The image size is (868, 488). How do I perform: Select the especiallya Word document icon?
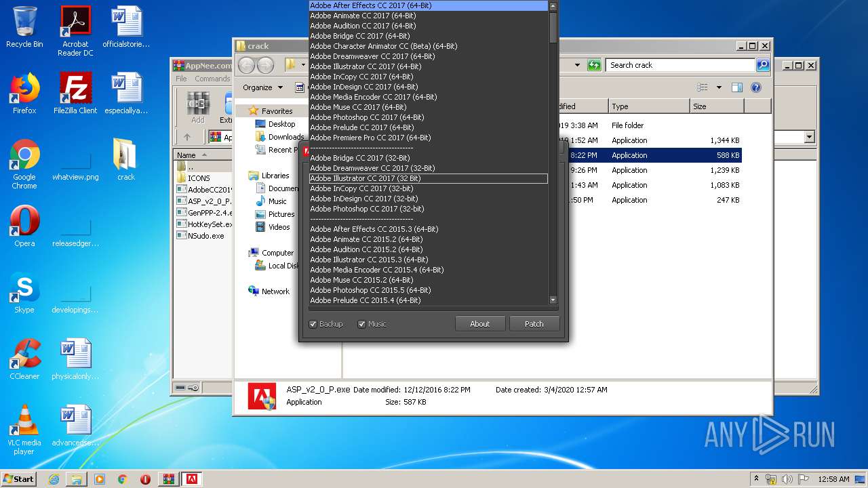pos(126,93)
